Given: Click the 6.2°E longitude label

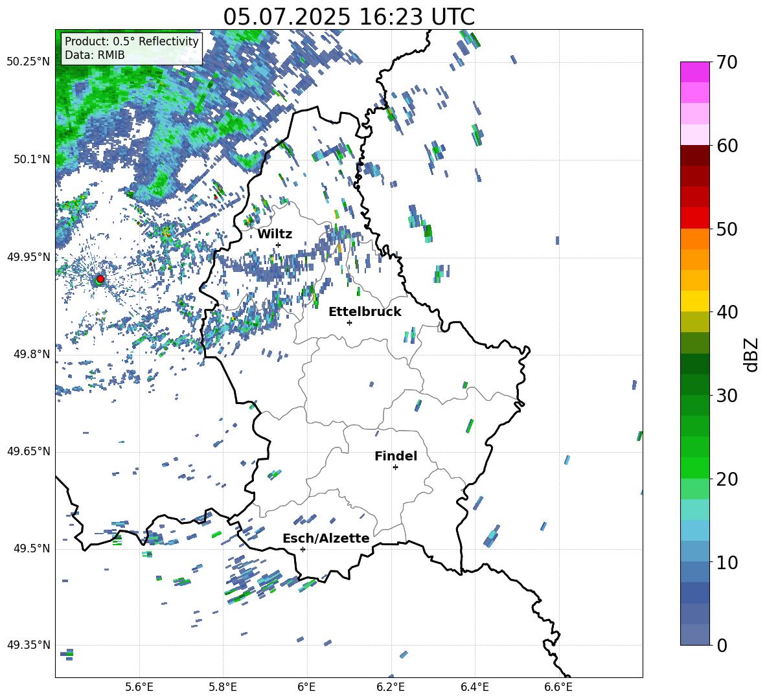Looking at the screenshot, I should tap(391, 688).
